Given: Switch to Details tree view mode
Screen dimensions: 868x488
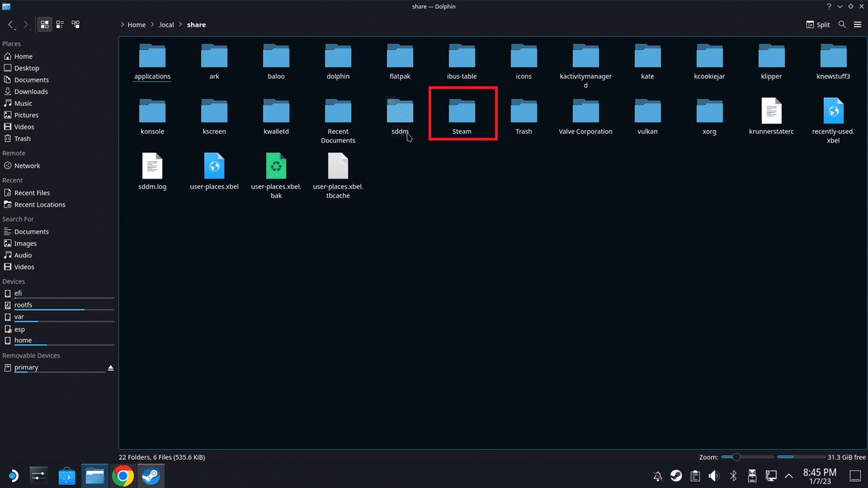Looking at the screenshot, I should [x=76, y=25].
